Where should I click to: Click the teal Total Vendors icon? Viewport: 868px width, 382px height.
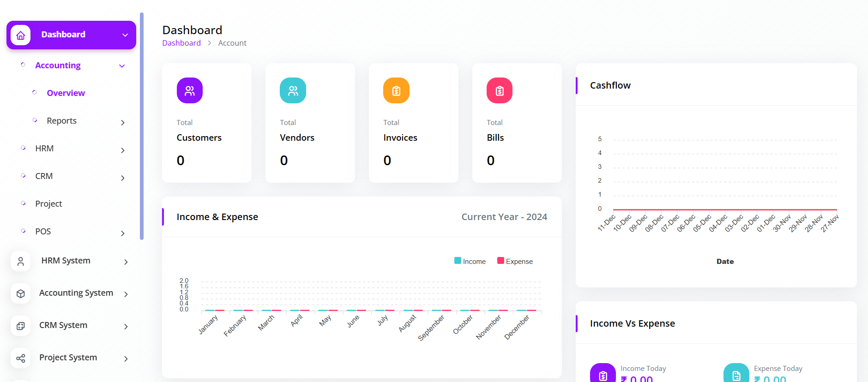(293, 90)
